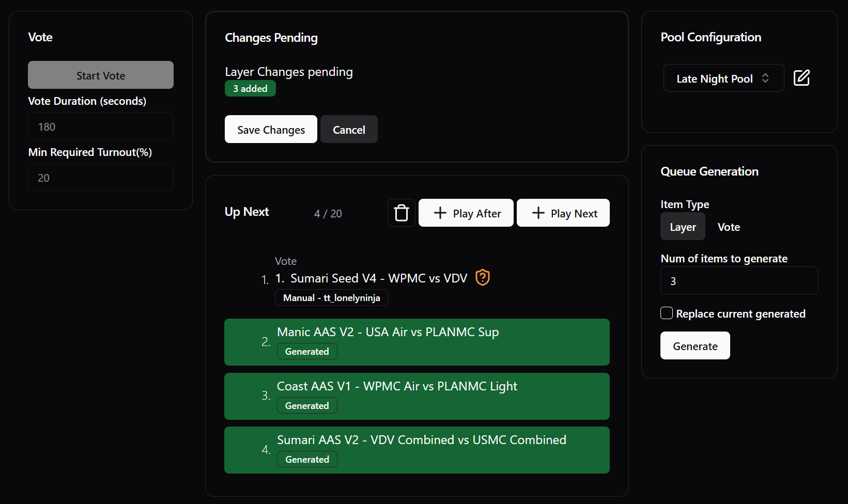Cancel the pending layer changes
The height and width of the screenshot is (504, 848).
point(349,129)
